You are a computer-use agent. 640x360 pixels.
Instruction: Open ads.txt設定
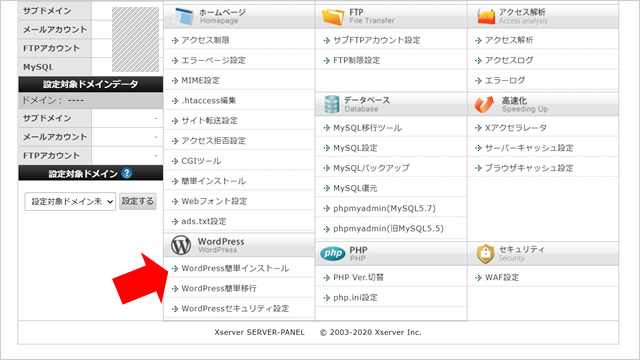tap(204, 221)
